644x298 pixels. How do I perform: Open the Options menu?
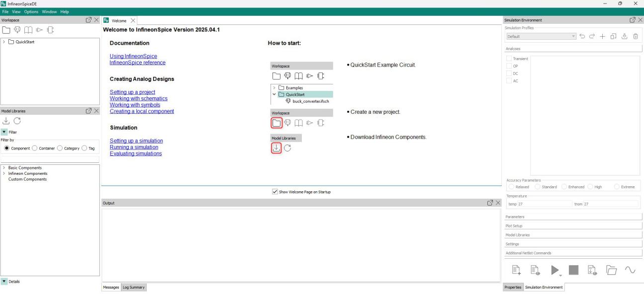31,11
